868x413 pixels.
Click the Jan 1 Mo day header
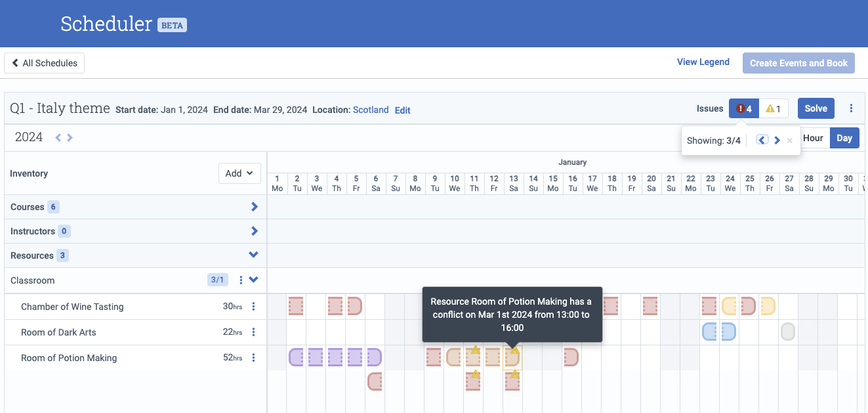pyautogui.click(x=278, y=183)
